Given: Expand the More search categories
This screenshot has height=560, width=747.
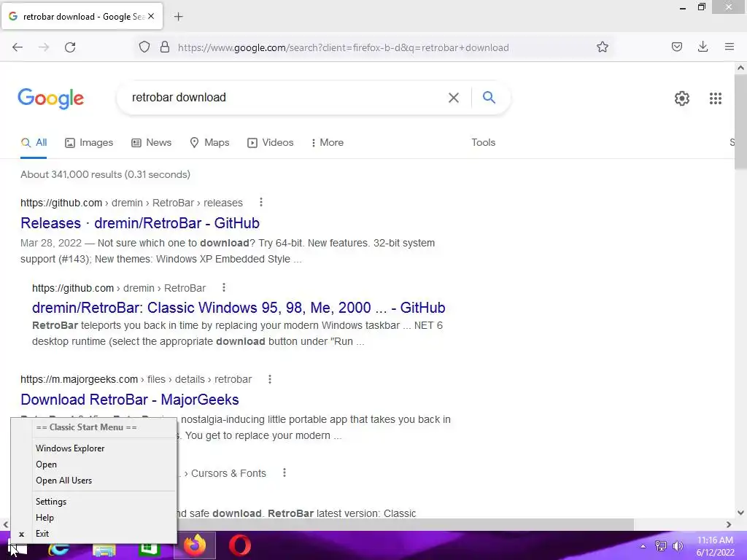Looking at the screenshot, I should point(327,142).
